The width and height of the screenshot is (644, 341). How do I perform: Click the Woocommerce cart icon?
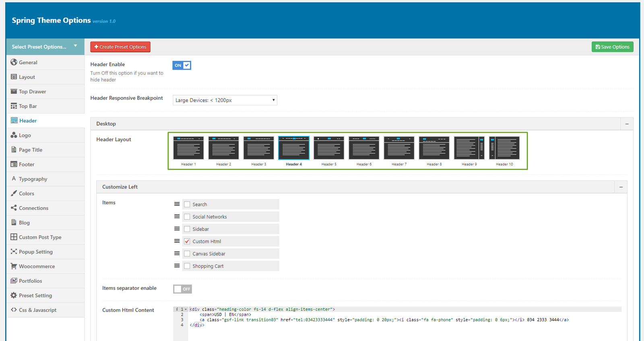point(14,266)
